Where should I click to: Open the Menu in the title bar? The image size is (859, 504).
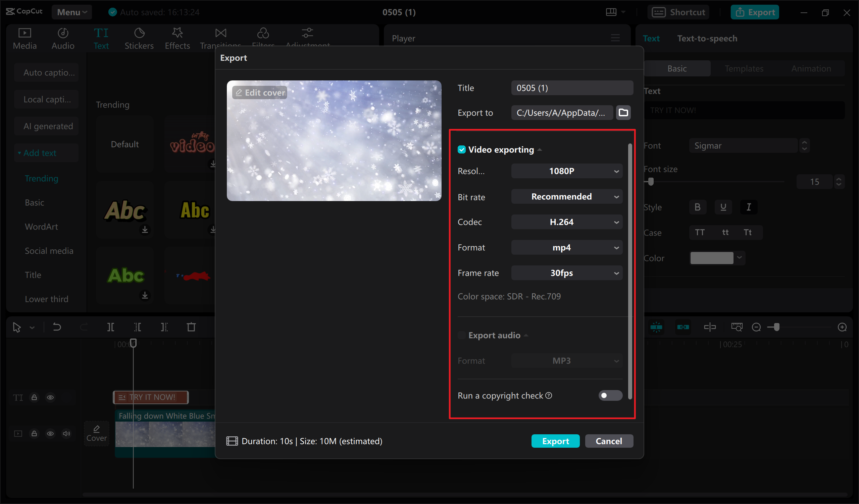coord(71,12)
